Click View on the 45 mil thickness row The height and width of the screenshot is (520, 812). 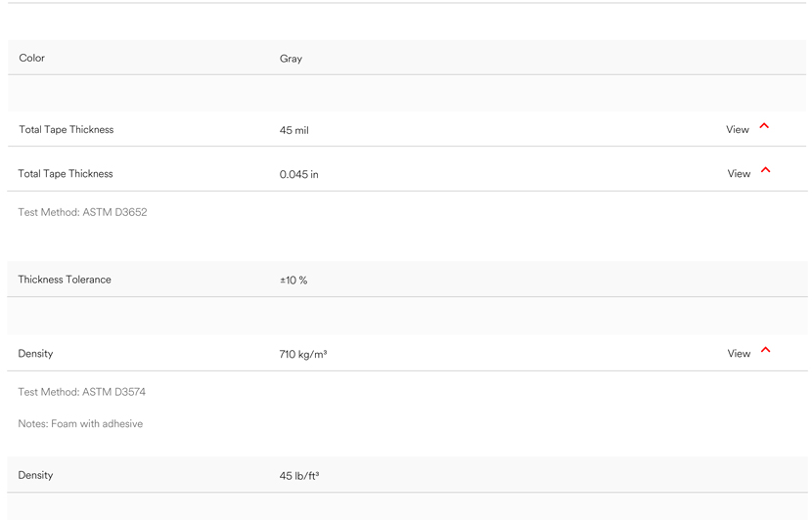pos(738,129)
